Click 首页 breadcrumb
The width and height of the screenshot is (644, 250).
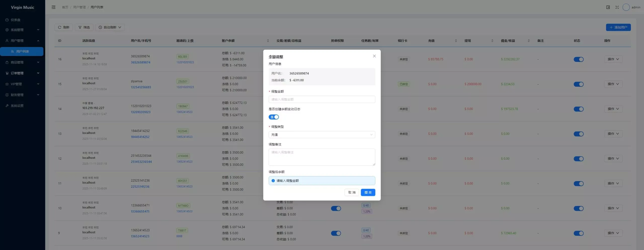(x=65, y=7)
